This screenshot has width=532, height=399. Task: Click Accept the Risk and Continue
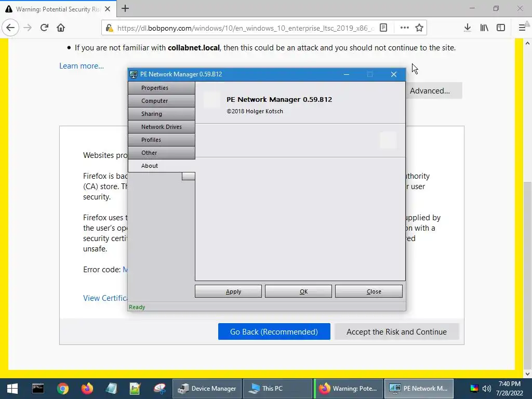(396, 331)
